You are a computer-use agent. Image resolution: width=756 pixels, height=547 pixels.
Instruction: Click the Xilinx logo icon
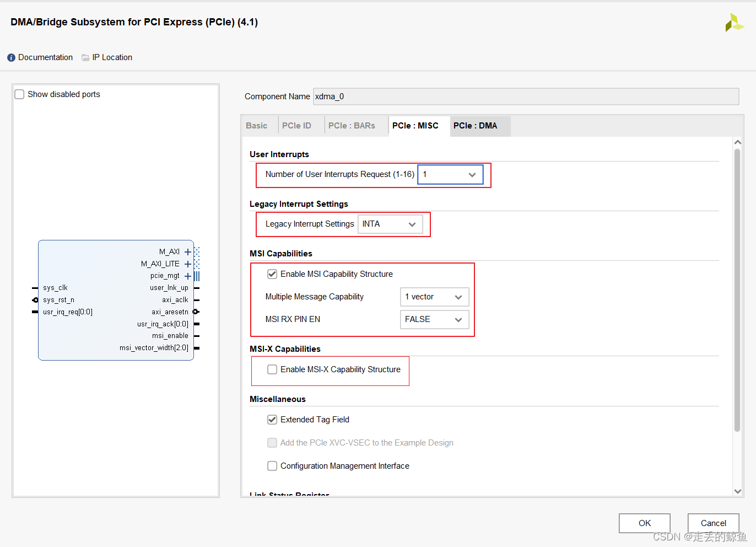pos(734,23)
